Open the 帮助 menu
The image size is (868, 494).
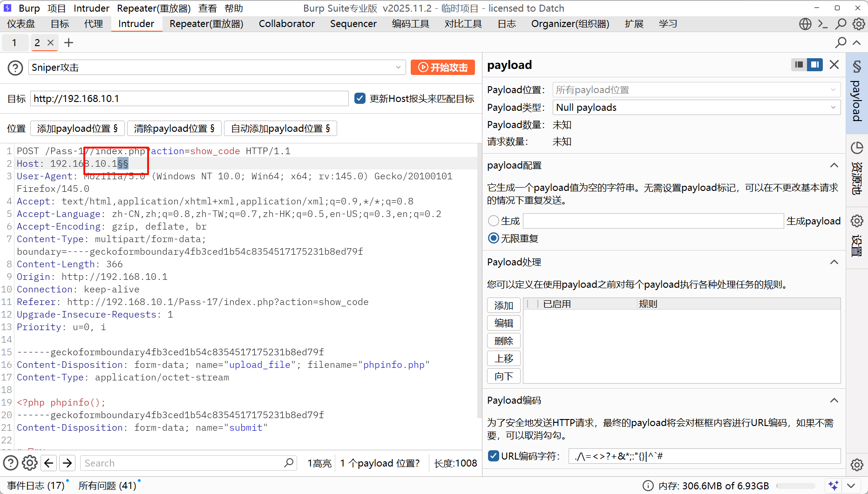point(234,8)
